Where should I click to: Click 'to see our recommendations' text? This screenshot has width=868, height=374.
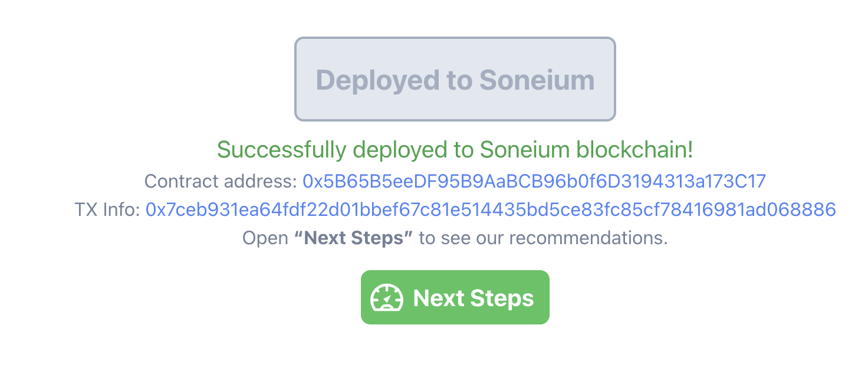click(542, 238)
